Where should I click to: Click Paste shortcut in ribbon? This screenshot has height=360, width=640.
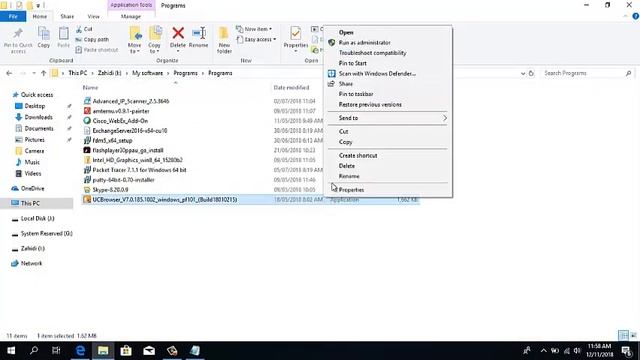[97, 50]
